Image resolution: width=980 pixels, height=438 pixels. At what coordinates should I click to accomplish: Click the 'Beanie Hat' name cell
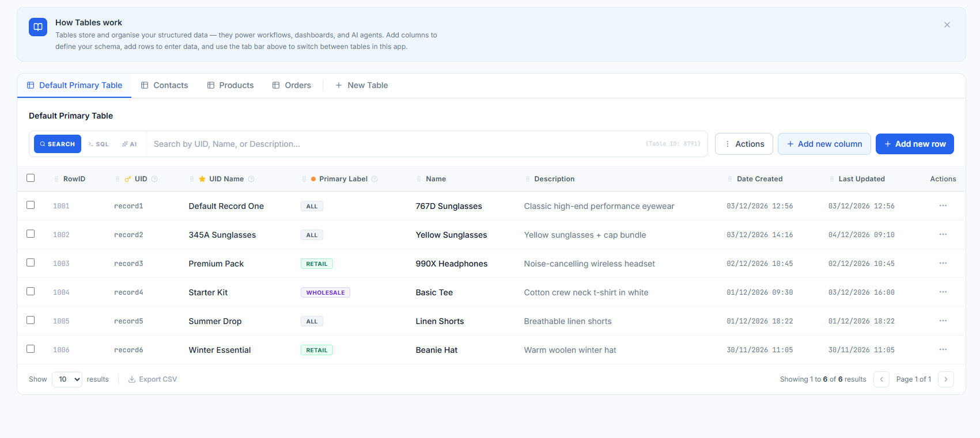437,350
